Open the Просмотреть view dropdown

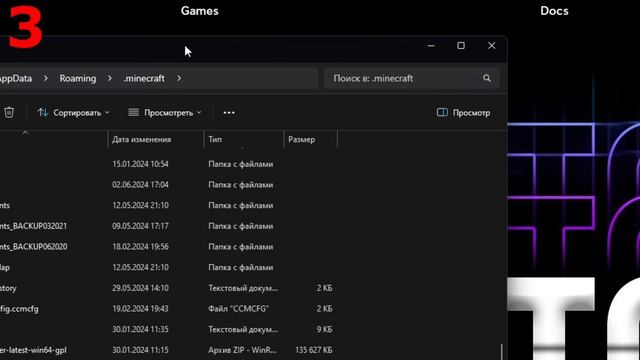click(165, 113)
